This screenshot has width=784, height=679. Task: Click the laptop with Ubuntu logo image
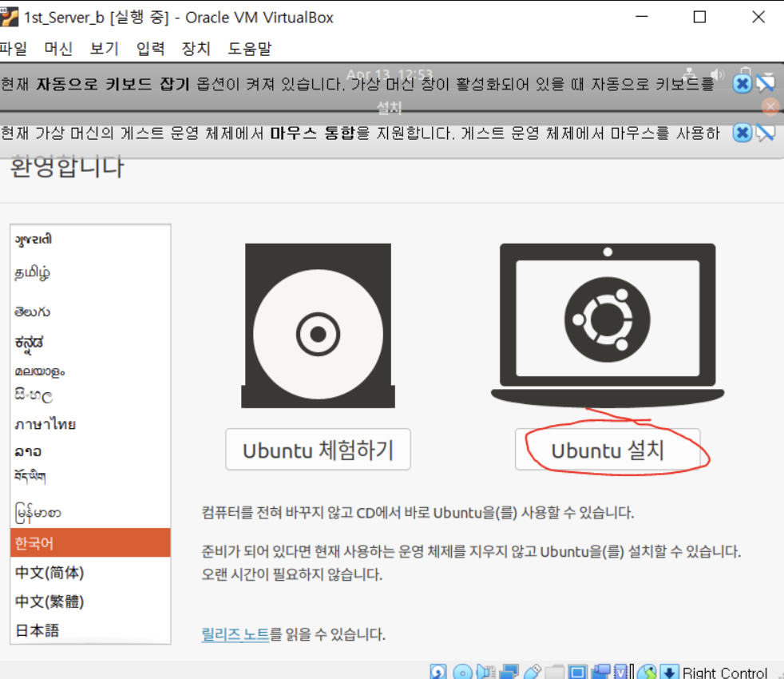click(608, 325)
